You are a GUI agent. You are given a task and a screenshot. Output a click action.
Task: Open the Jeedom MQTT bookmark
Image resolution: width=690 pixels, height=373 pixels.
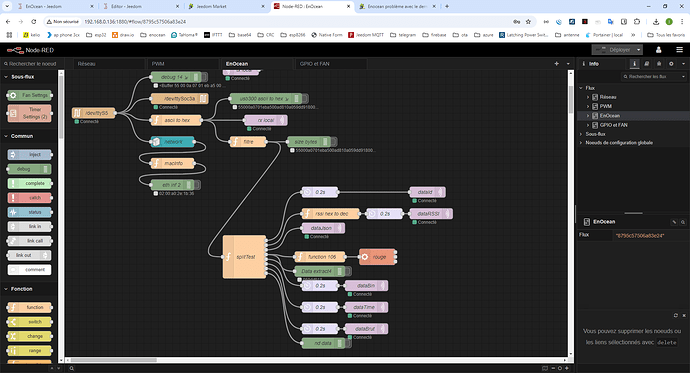(x=366, y=35)
